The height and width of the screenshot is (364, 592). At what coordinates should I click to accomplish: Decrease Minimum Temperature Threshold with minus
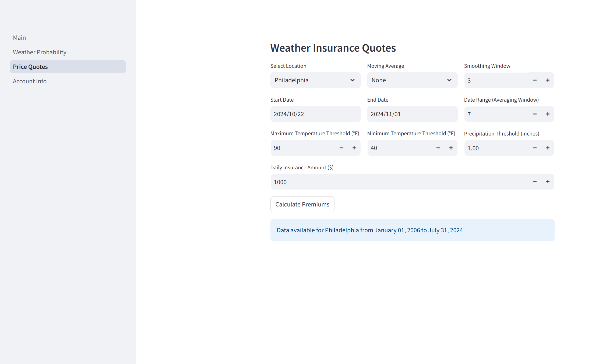click(x=438, y=148)
